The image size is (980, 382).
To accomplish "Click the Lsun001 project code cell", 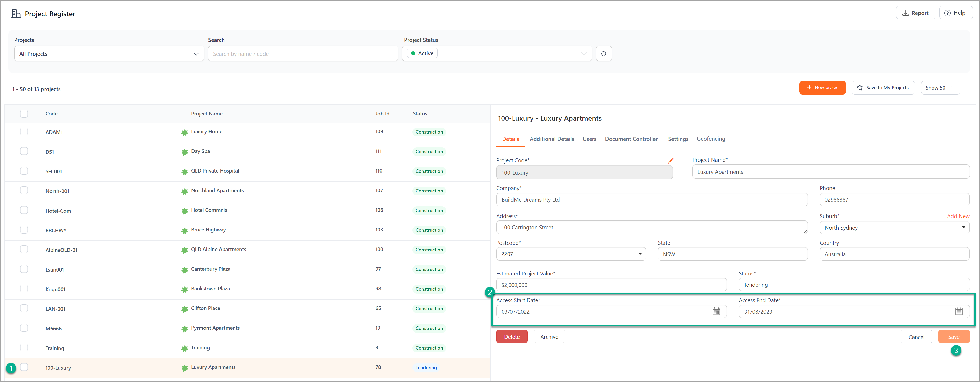I will (x=54, y=270).
